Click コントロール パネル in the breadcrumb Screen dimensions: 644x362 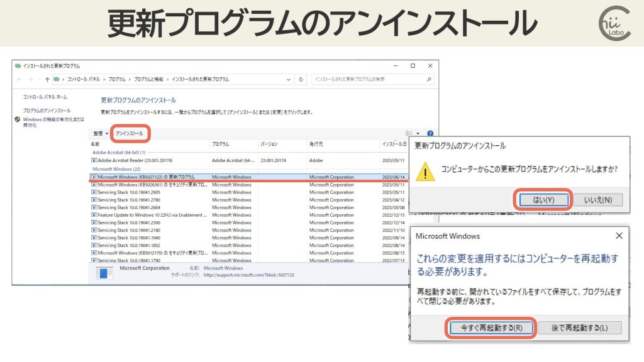click(x=84, y=79)
